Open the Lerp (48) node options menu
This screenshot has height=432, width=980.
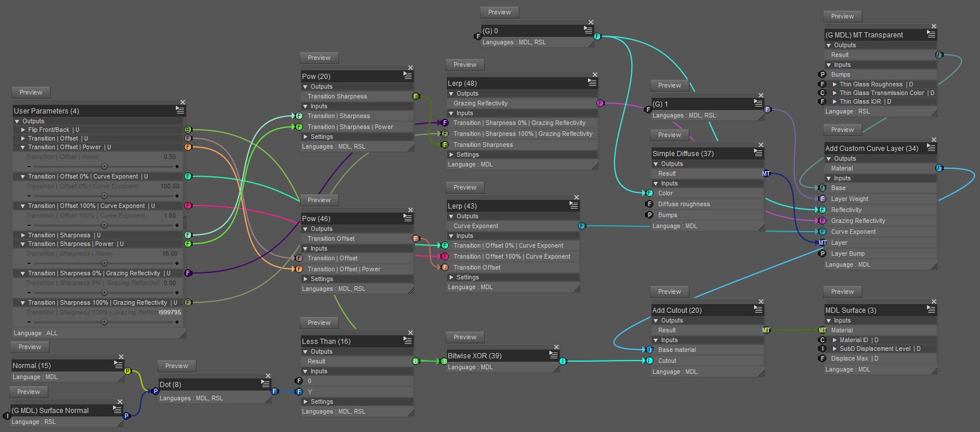[593, 82]
